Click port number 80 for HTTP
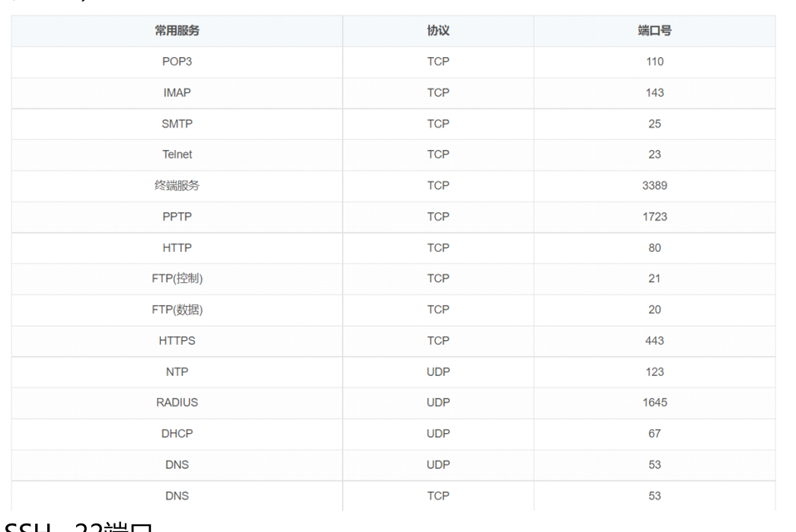Viewport: 796px width, 532px height. coord(654,248)
